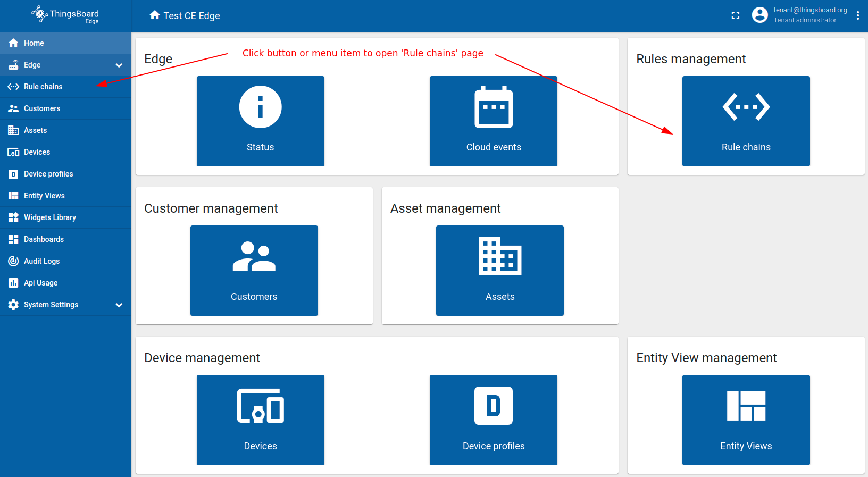This screenshot has height=477, width=868.
Task: Open the Assets card in Asset management
Action: [500, 271]
